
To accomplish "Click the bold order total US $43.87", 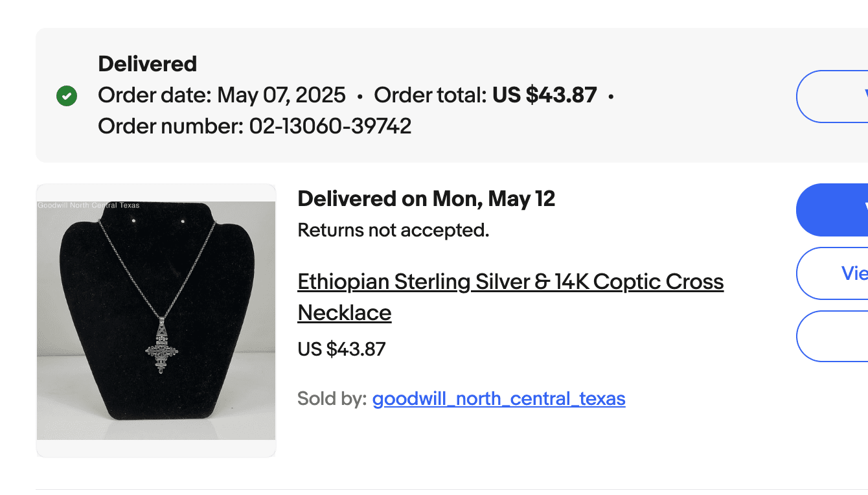I will click(544, 95).
